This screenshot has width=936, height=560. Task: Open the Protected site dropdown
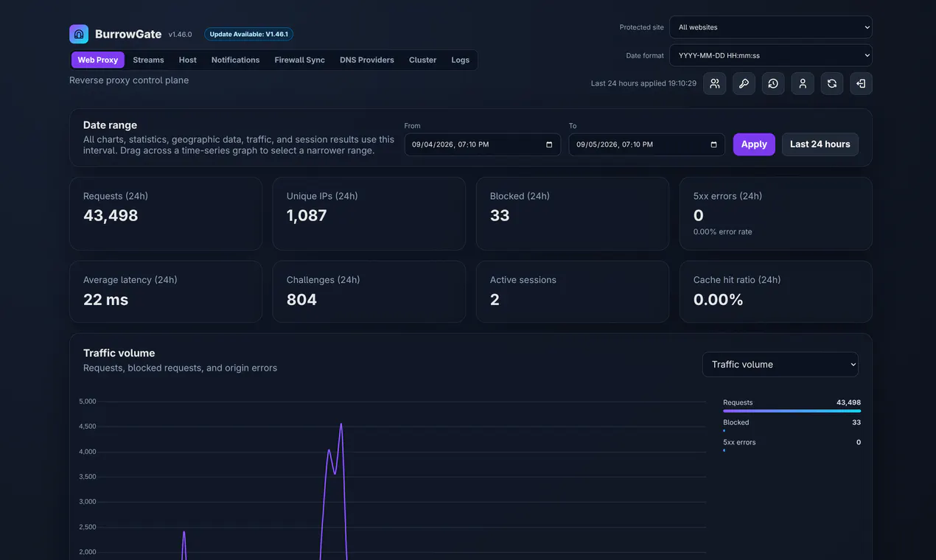click(771, 27)
